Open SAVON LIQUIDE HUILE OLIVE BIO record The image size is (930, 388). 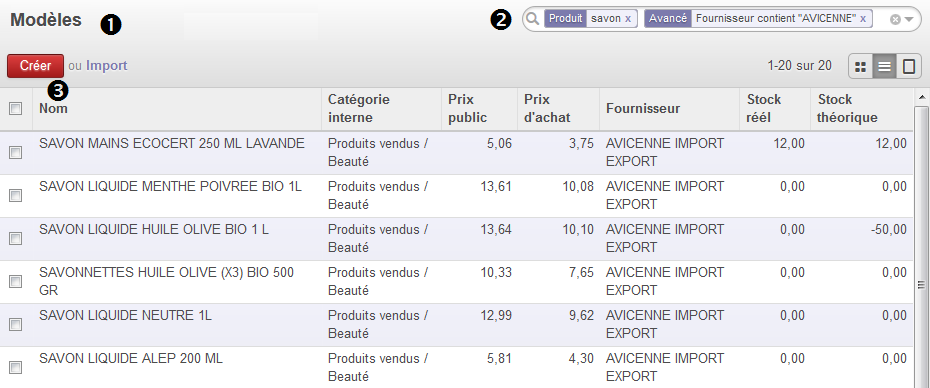(154, 230)
